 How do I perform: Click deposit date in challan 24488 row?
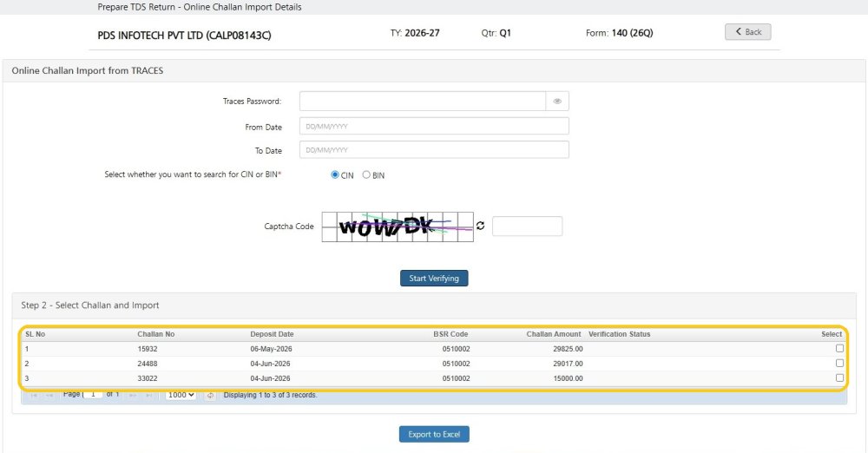coord(270,364)
